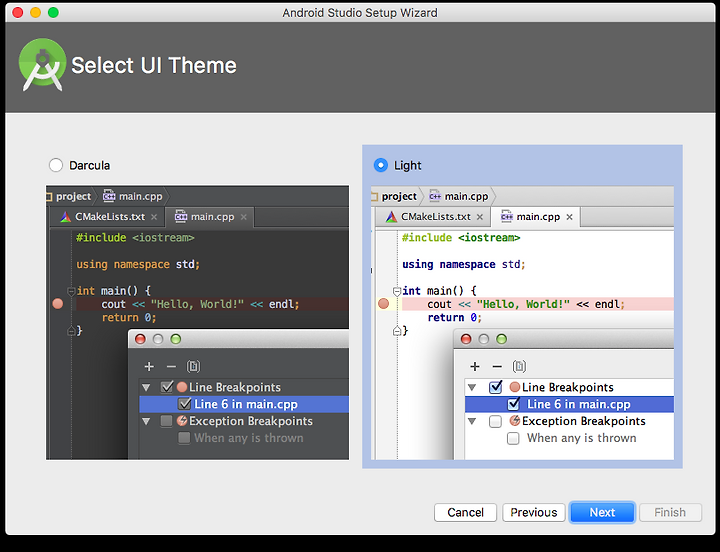The height and width of the screenshot is (552, 720).
Task: Click the green zoom window button
Action: pyautogui.click(x=53, y=12)
